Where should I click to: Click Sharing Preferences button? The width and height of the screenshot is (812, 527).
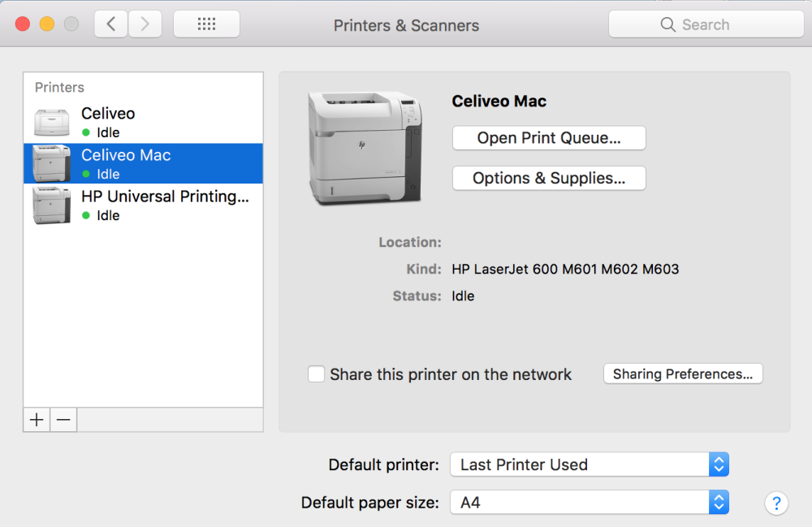tap(683, 374)
